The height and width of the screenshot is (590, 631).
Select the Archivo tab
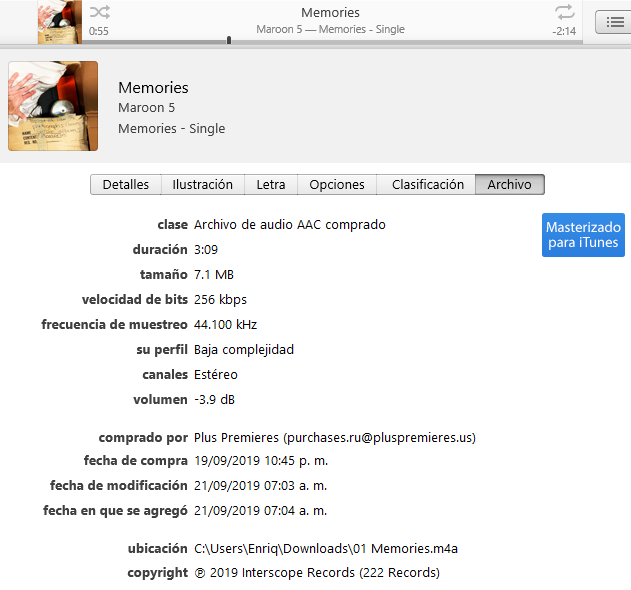click(x=509, y=184)
